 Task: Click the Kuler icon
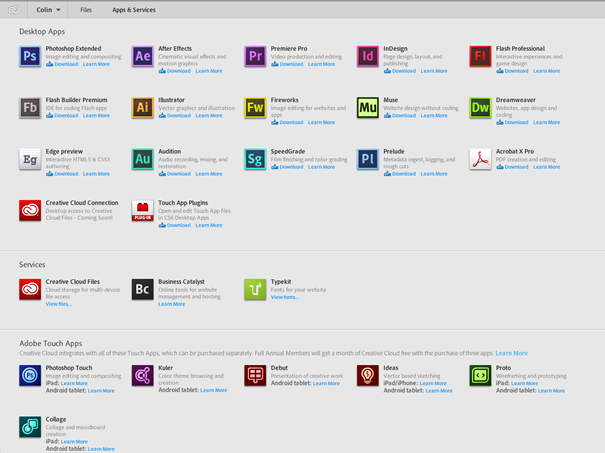(143, 375)
